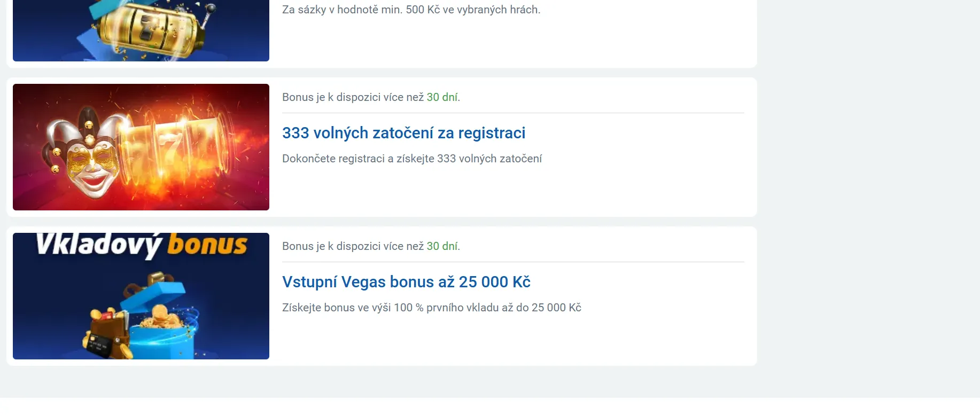The image size is (980, 416).
Task: Click the golden slot machine bonus banner
Action: pyautogui.click(x=141, y=29)
